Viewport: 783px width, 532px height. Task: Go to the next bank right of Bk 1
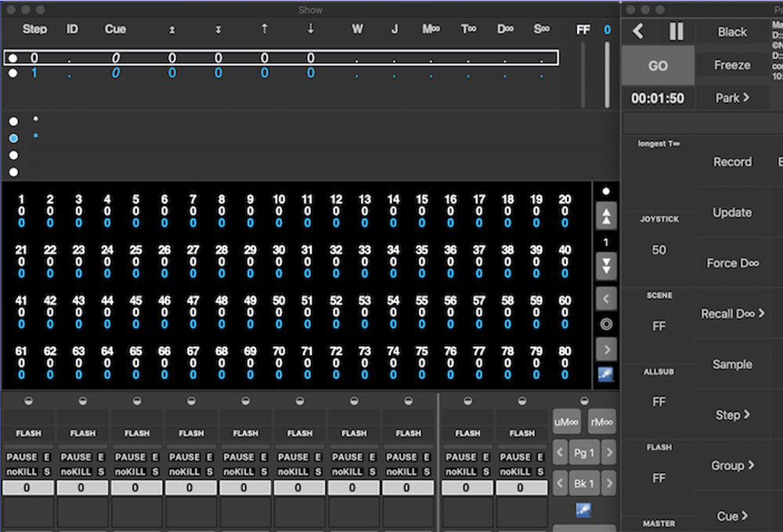[608, 483]
